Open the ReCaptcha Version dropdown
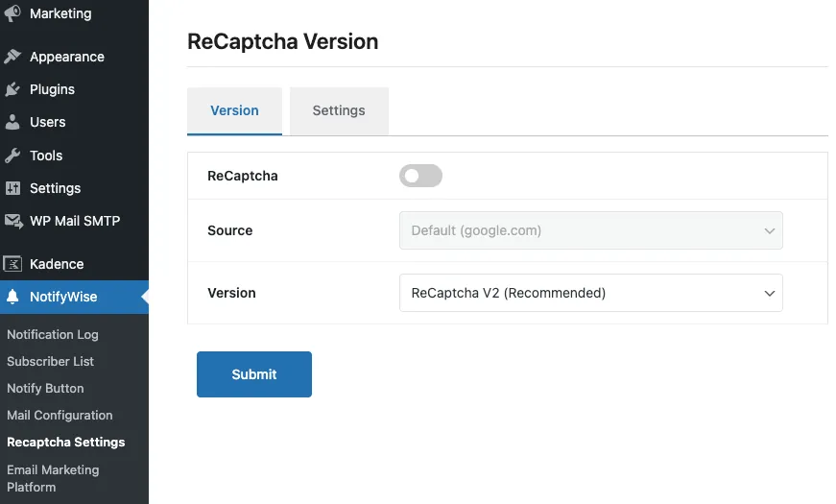The image size is (836, 504). pos(590,293)
